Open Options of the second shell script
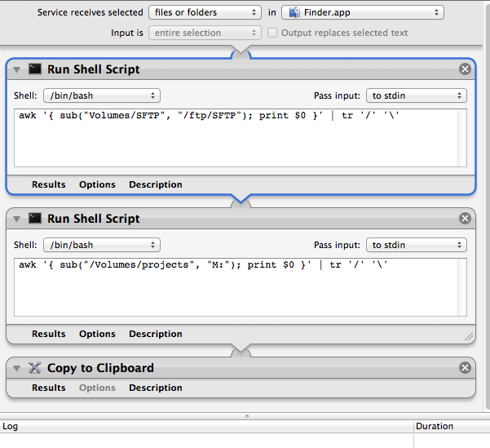The image size is (490, 448). click(x=97, y=334)
